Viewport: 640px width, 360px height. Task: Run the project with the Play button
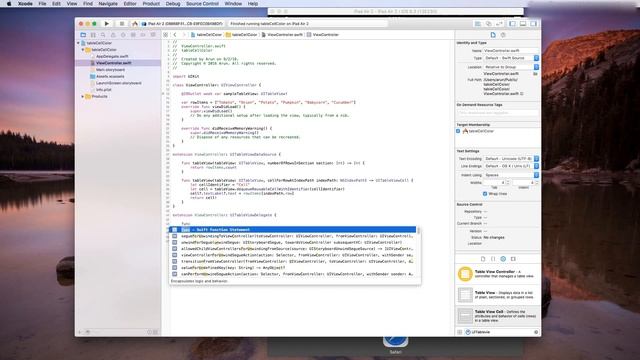107,24
